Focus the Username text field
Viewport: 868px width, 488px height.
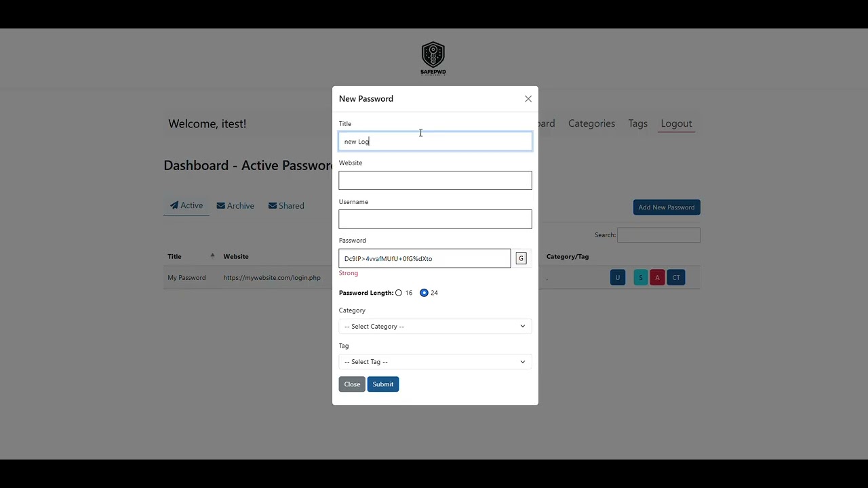tap(435, 219)
